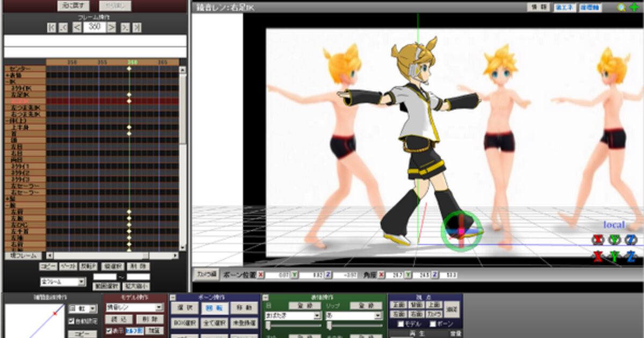The width and height of the screenshot is (644, 338).
Task: Click angle X axis button
Action: click(x=381, y=275)
